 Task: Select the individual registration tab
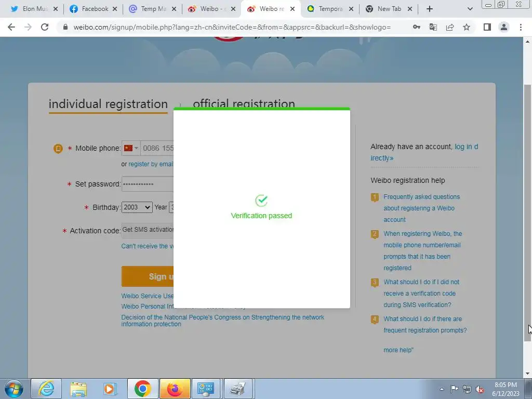108,104
